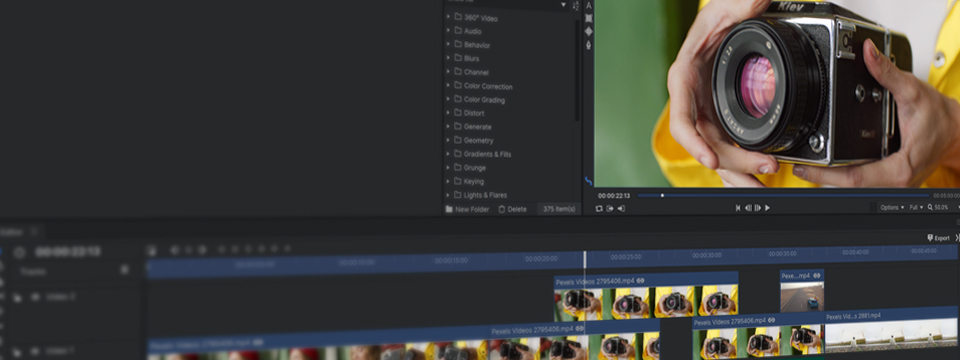Viewport: 960px width, 360px height.
Task: Expand the Audio effects folder arrow
Action: point(448,30)
